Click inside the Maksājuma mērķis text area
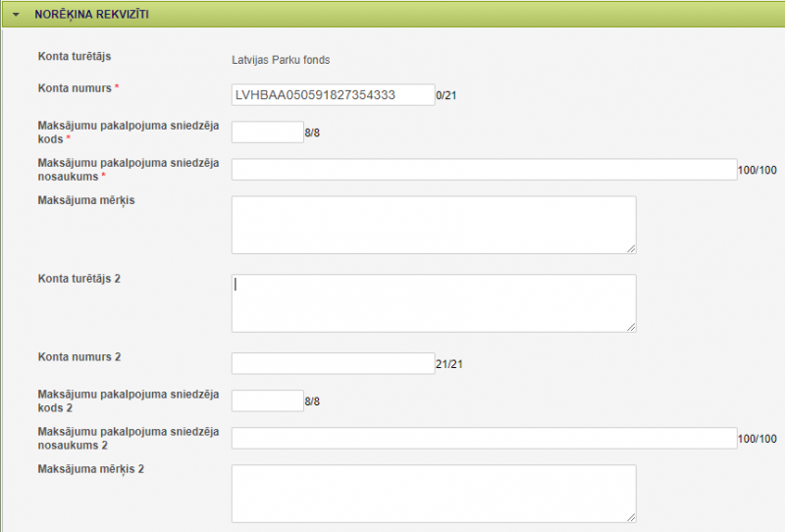785x532 pixels. 433,224
